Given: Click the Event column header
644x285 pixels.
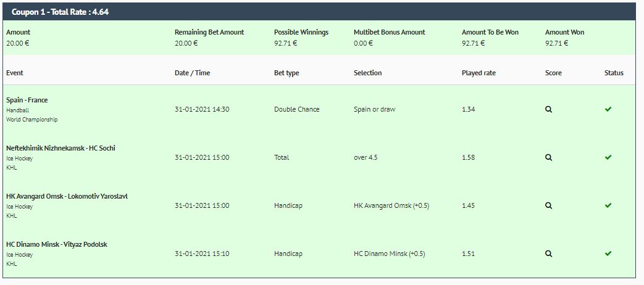Looking at the screenshot, I should pyautogui.click(x=15, y=73).
